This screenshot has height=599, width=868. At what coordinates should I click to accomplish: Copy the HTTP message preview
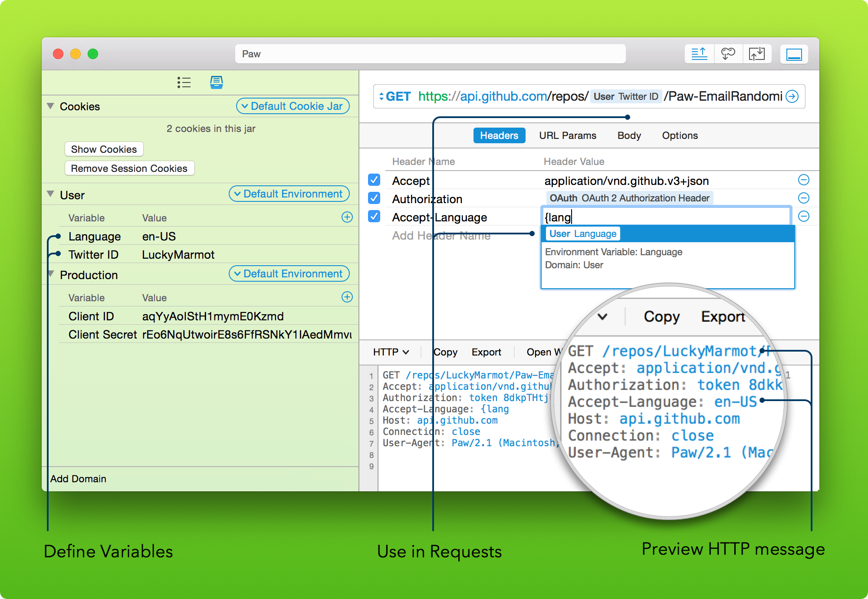coord(446,352)
